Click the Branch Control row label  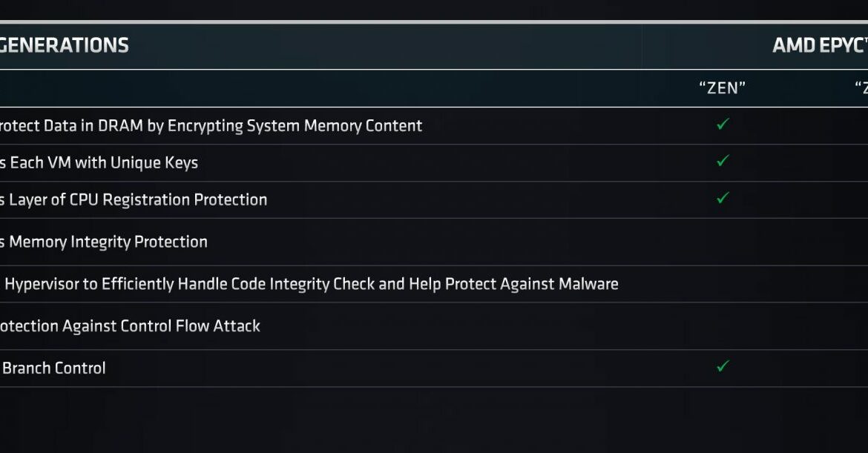click(x=53, y=368)
